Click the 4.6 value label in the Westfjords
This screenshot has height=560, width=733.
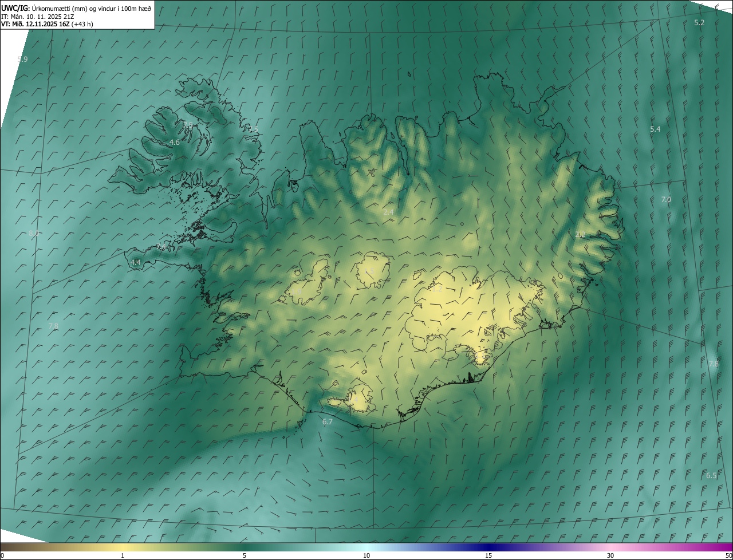coord(175,142)
